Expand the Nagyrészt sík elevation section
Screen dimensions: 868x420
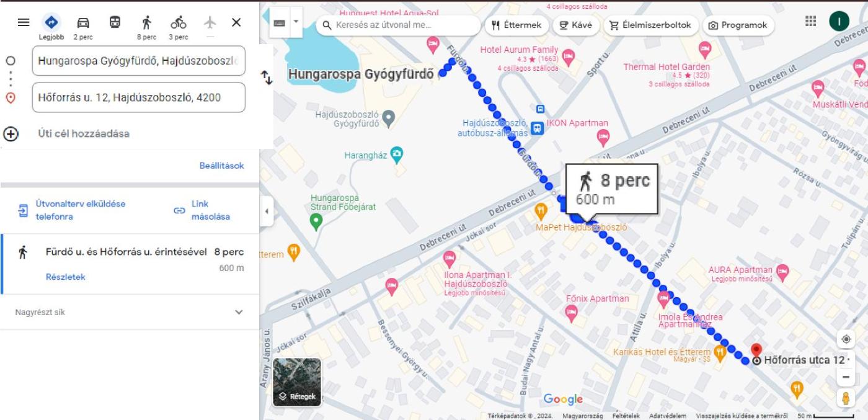(x=239, y=312)
